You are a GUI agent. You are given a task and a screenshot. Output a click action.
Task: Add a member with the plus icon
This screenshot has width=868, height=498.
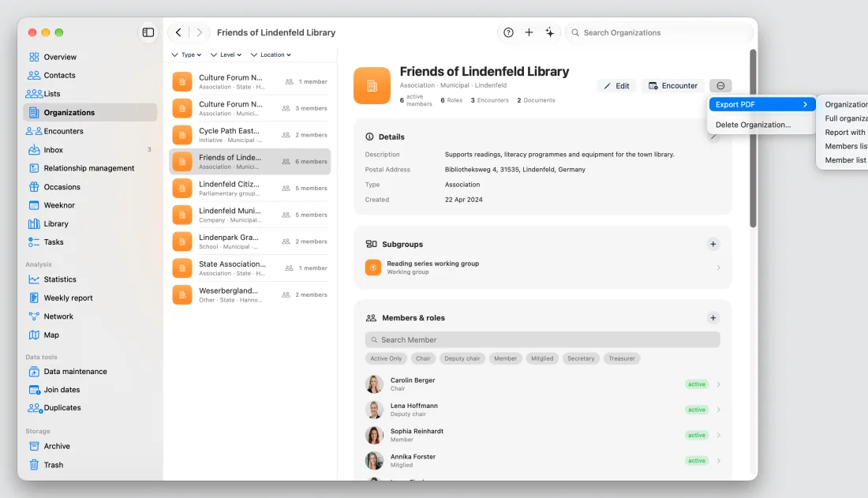[713, 318]
